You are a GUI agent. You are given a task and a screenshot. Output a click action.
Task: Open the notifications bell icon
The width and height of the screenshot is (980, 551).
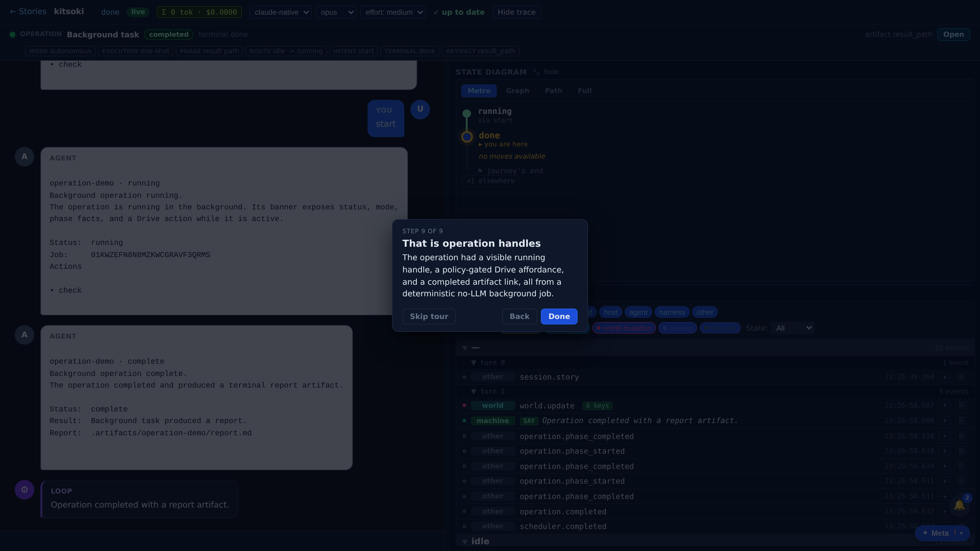(959, 505)
